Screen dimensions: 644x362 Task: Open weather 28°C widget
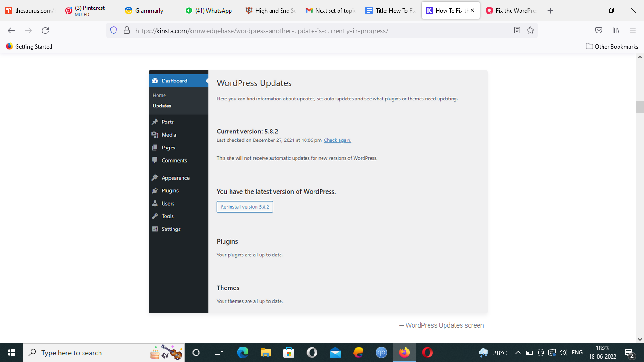tap(493, 353)
